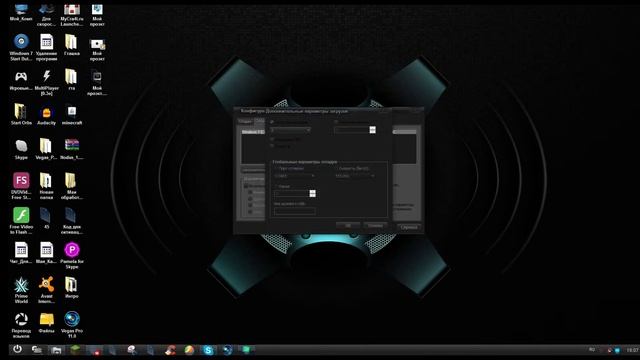Click the RU language indicator in tray
This screenshot has width=640, height=360.
tap(592, 350)
